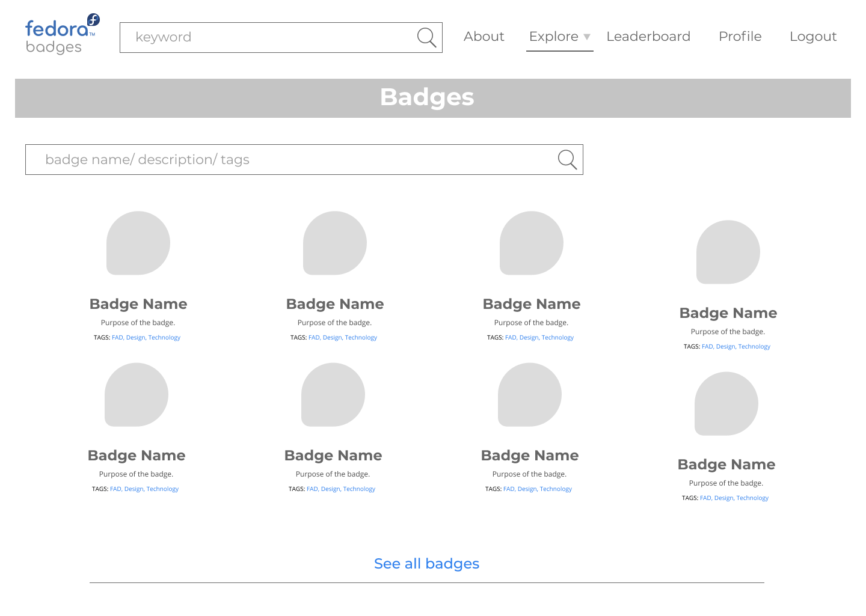Click FAD tag on top-right badge card
This screenshot has height=616, width=866.
pyautogui.click(x=708, y=347)
